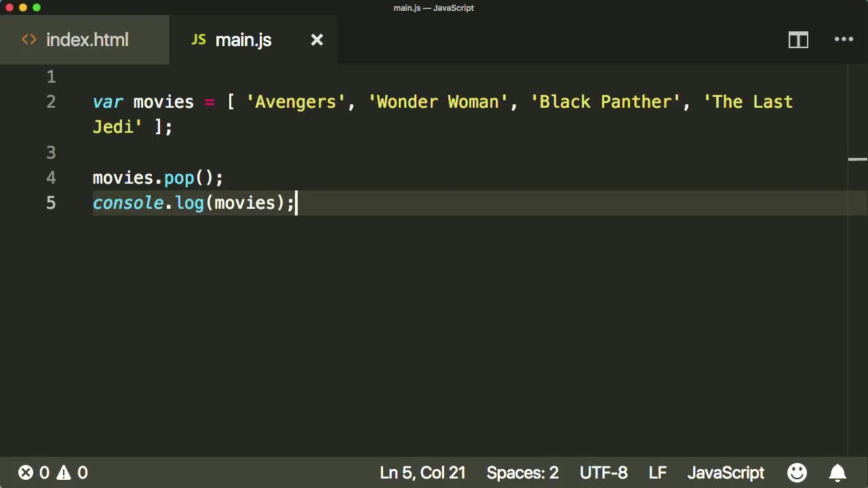Open the language mode selector showing JavaScript
The width and height of the screenshot is (868, 488).
pos(726,472)
